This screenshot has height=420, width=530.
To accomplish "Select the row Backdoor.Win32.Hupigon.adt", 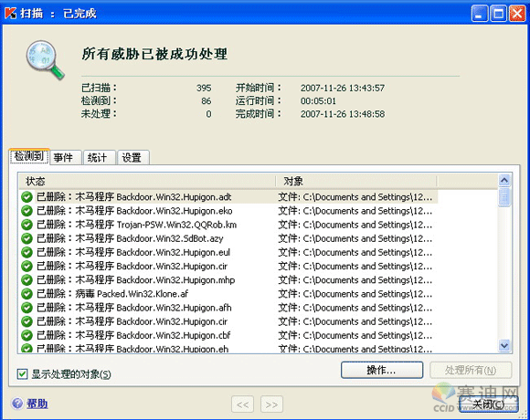I will coord(228,197).
